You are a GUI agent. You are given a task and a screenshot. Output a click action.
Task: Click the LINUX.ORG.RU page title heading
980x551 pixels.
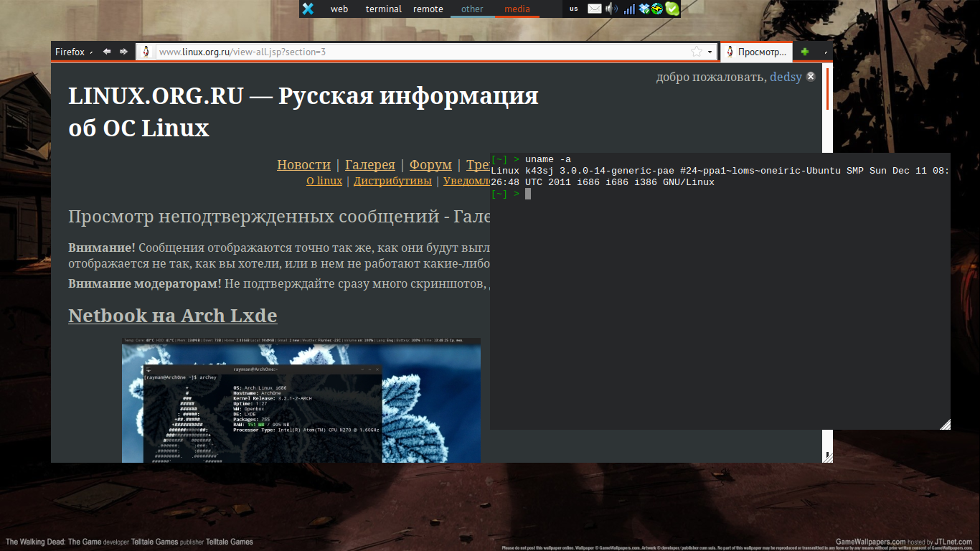(303, 111)
